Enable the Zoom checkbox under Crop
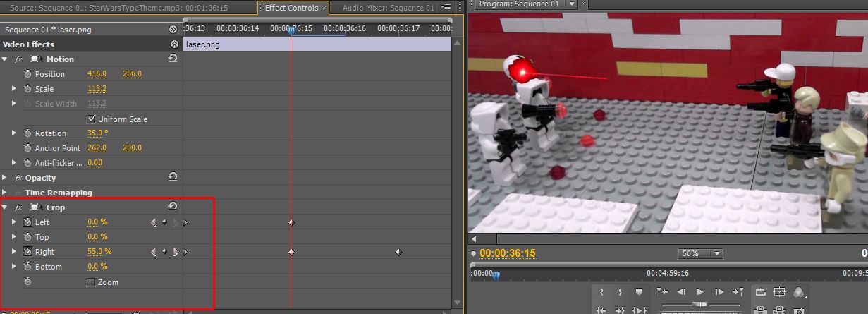This screenshot has height=314, width=868. pos(91,282)
